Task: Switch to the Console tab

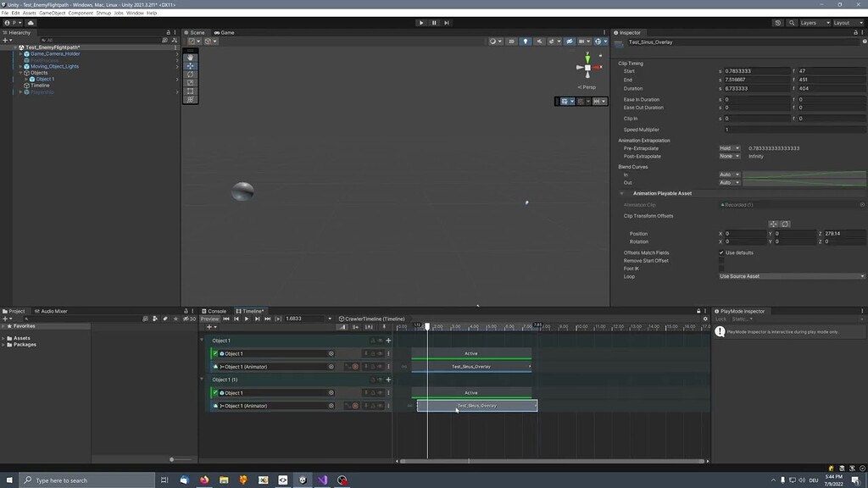Action: pyautogui.click(x=214, y=311)
